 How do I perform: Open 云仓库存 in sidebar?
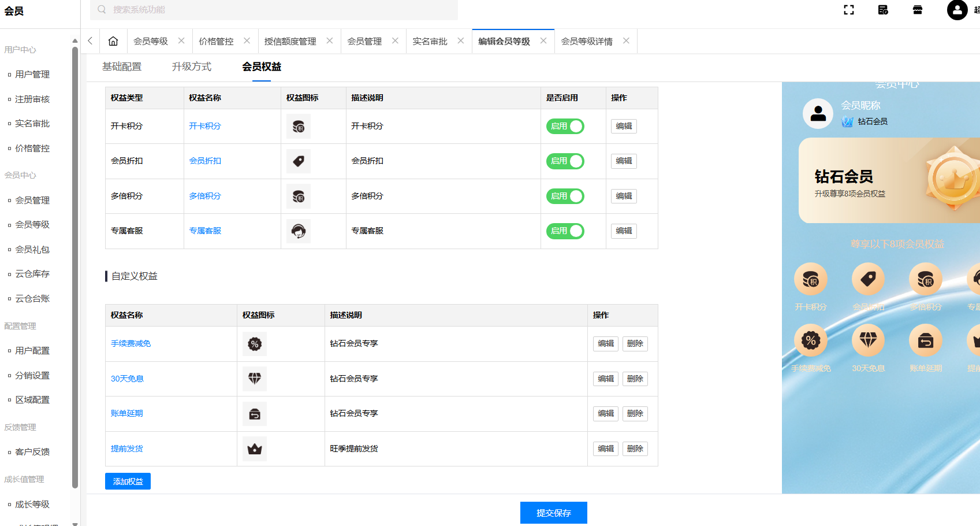pyautogui.click(x=32, y=274)
